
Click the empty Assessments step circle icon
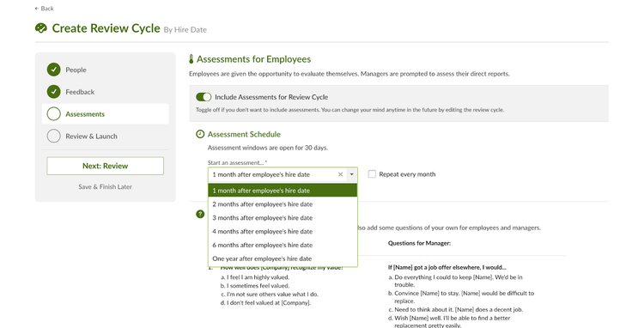pyautogui.click(x=54, y=113)
